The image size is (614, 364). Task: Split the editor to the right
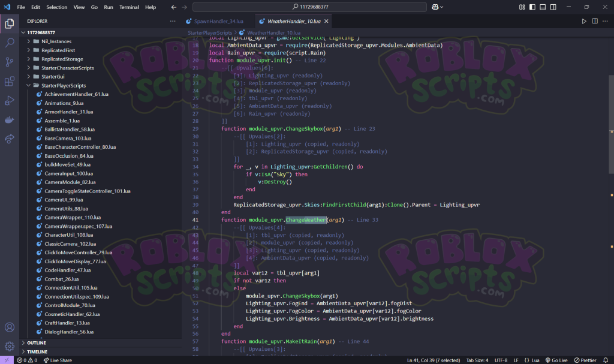pyautogui.click(x=595, y=21)
